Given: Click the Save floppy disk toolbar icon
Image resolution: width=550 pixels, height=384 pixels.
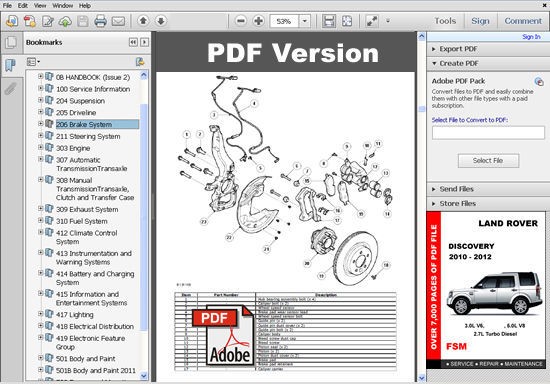Looking at the screenshot, I should click(x=83, y=21).
